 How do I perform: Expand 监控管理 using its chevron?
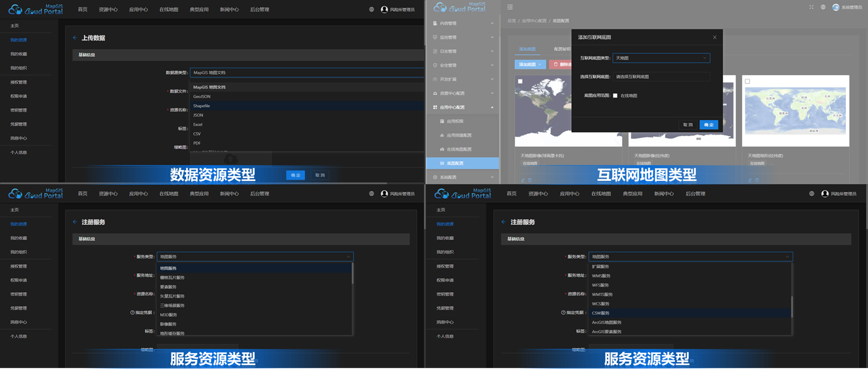pos(492,37)
